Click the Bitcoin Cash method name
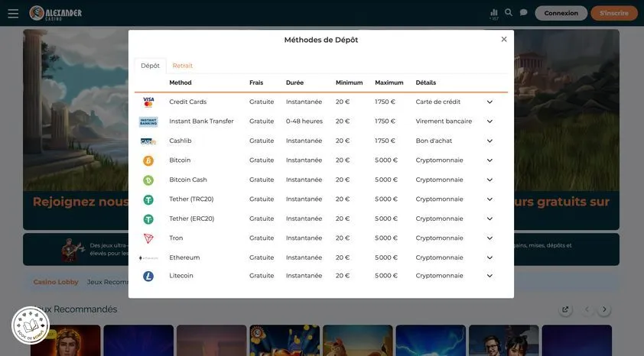 click(x=188, y=180)
